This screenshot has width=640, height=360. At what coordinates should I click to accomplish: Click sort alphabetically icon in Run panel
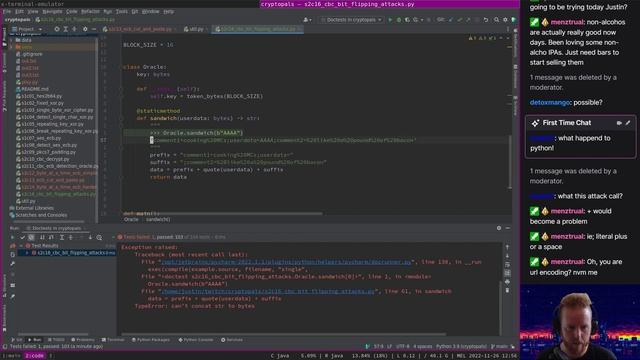click(42, 237)
